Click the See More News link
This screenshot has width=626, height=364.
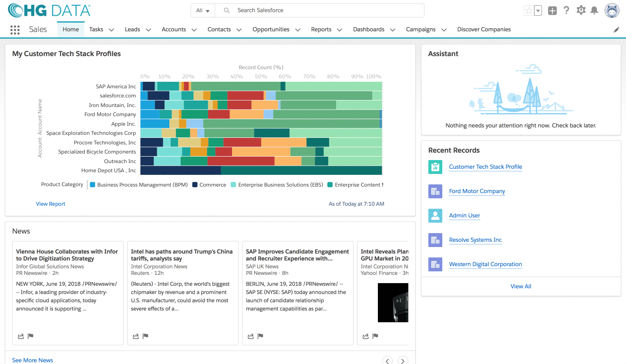coord(33,361)
